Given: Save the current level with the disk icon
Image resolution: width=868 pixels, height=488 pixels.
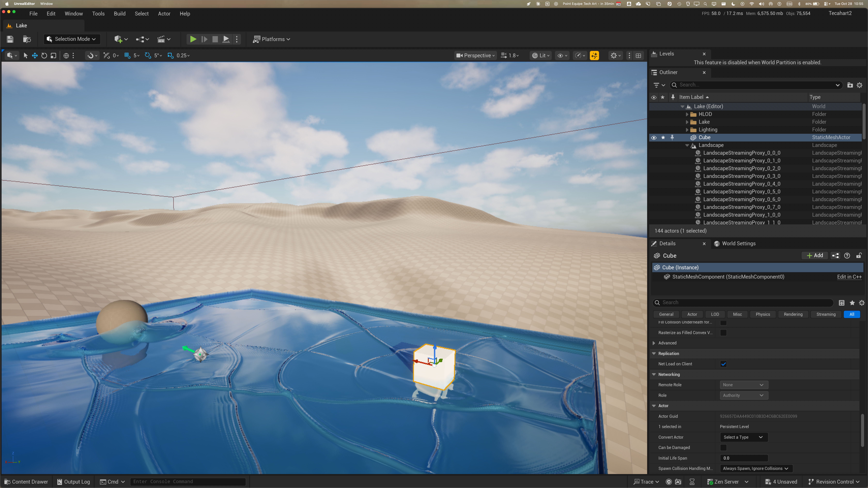Looking at the screenshot, I should [x=10, y=39].
